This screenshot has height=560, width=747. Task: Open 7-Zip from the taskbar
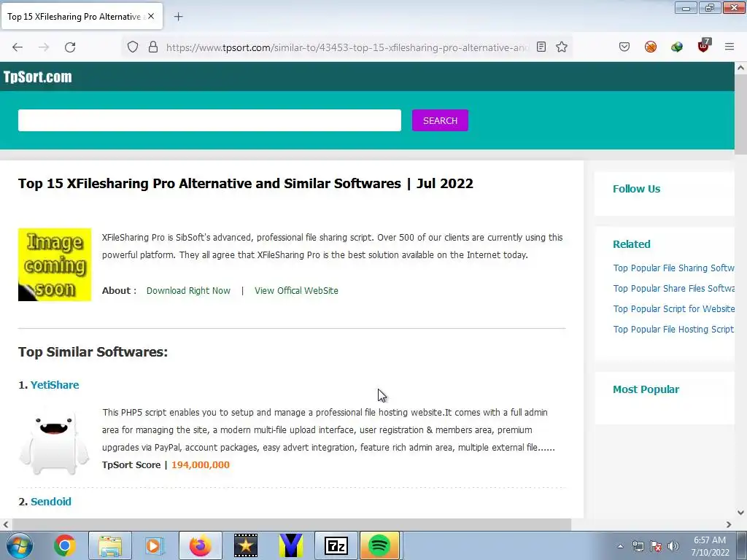[336, 545]
